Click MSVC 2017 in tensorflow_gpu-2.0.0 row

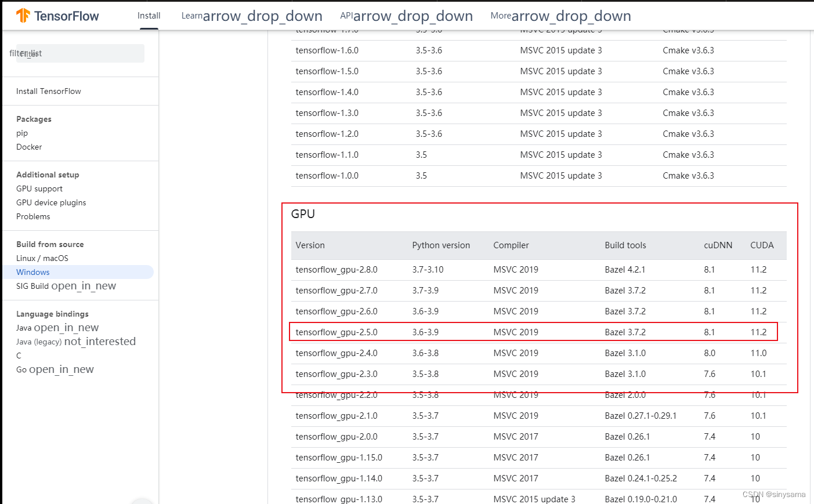point(516,437)
